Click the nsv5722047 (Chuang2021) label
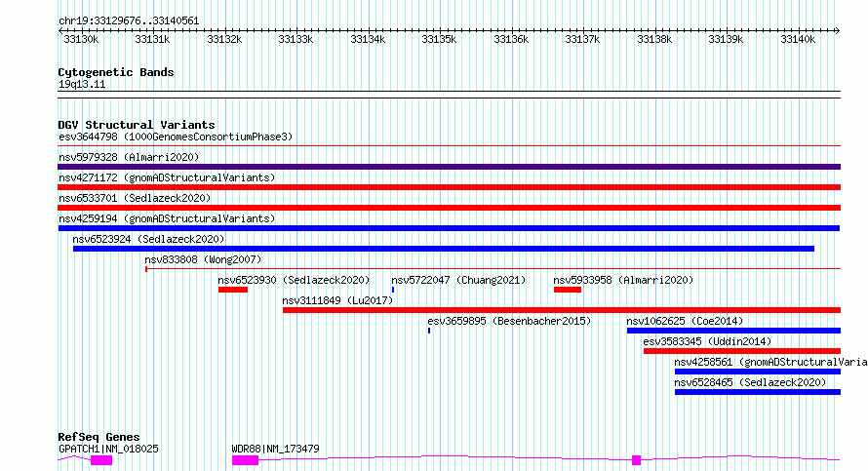The height and width of the screenshot is (471, 868). 458,280
